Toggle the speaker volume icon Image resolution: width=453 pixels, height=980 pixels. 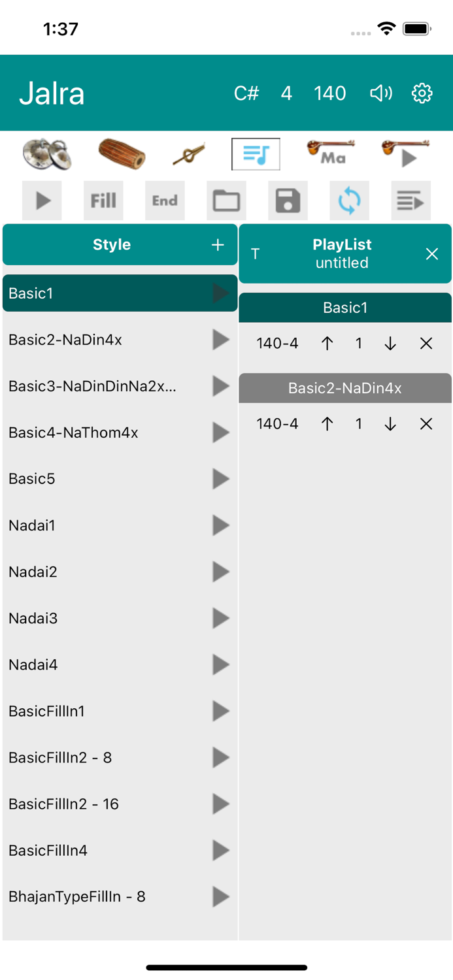tap(381, 93)
